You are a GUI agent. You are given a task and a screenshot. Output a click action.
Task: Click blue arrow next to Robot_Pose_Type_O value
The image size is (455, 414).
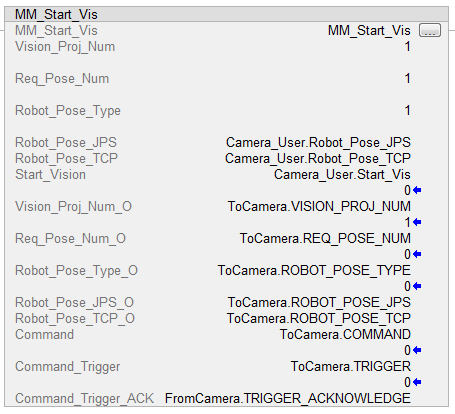pyautogui.click(x=417, y=286)
